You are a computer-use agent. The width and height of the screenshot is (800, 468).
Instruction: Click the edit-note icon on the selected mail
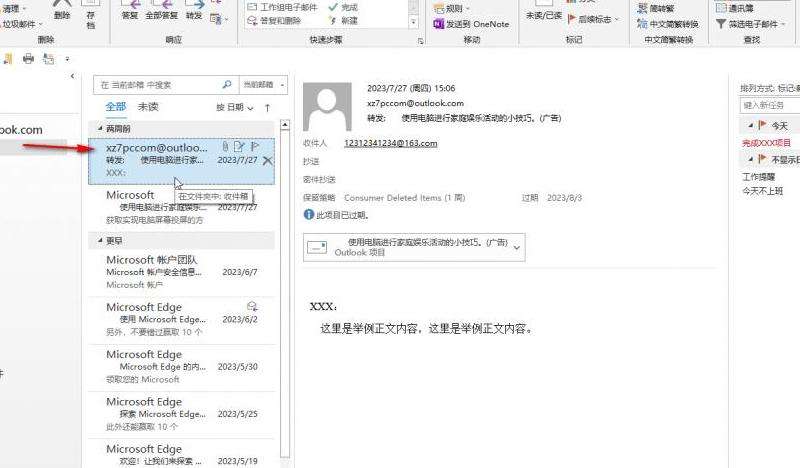click(239, 147)
